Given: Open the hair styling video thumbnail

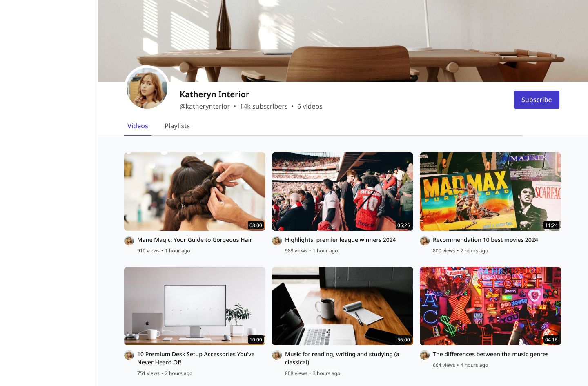Looking at the screenshot, I should click(195, 192).
